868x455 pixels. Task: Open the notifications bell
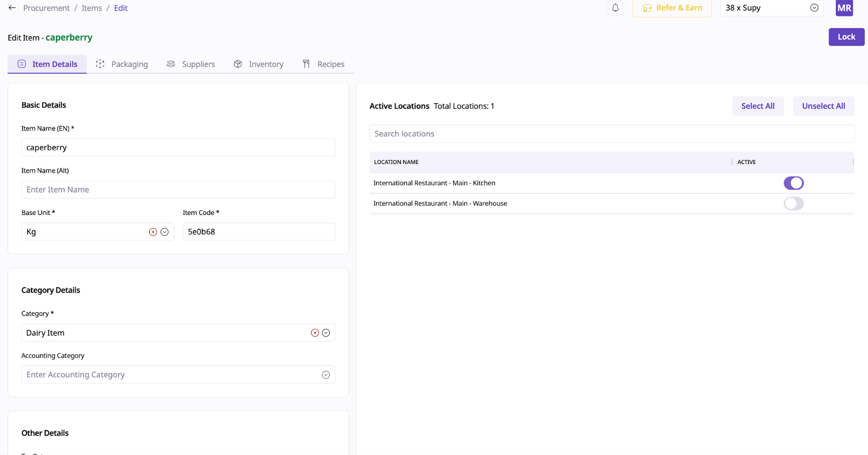pos(615,8)
